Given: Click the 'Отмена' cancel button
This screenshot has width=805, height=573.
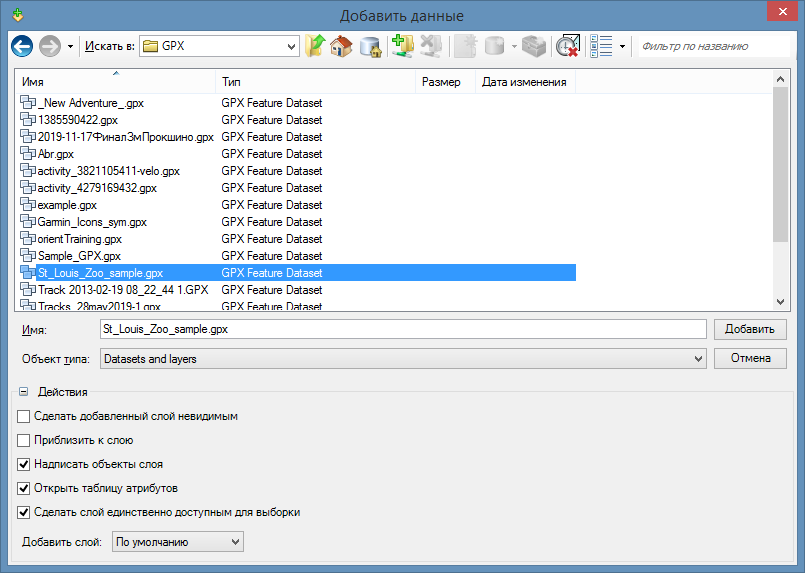Looking at the screenshot, I should (x=750, y=358).
